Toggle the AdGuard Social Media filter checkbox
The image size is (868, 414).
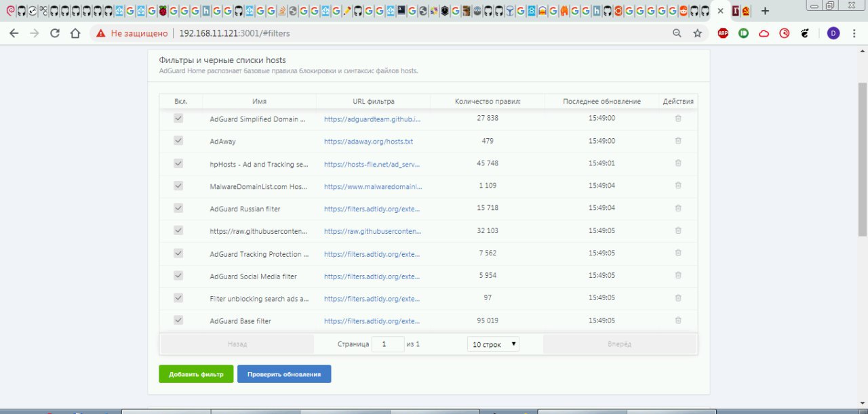coord(178,275)
